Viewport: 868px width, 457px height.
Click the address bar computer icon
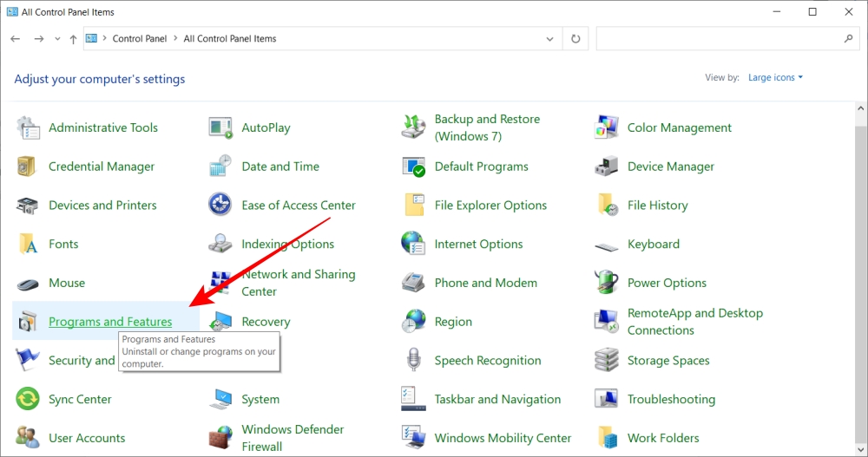91,38
